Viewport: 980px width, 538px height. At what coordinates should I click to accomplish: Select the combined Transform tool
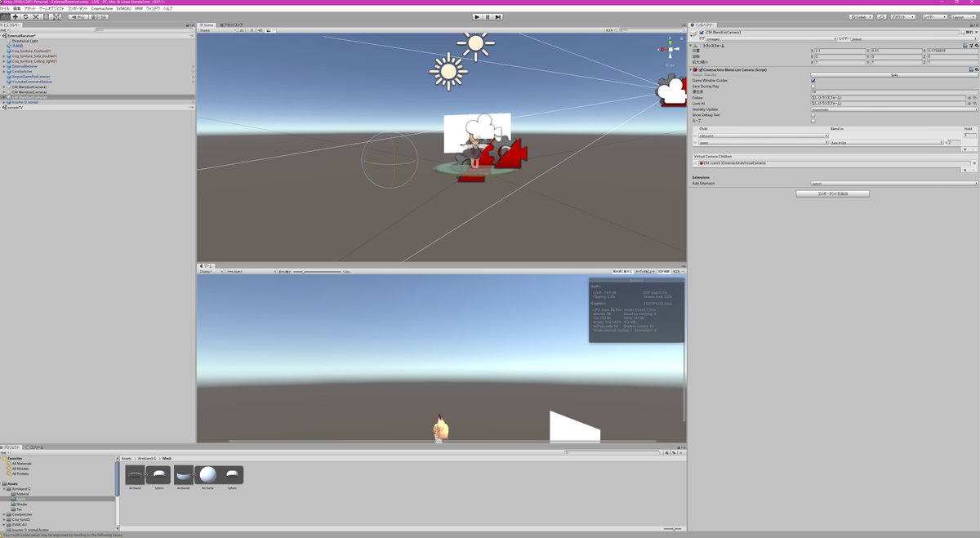56,16
